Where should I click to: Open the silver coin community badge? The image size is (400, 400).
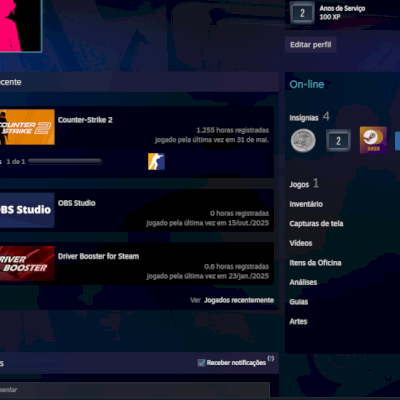point(303,141)
